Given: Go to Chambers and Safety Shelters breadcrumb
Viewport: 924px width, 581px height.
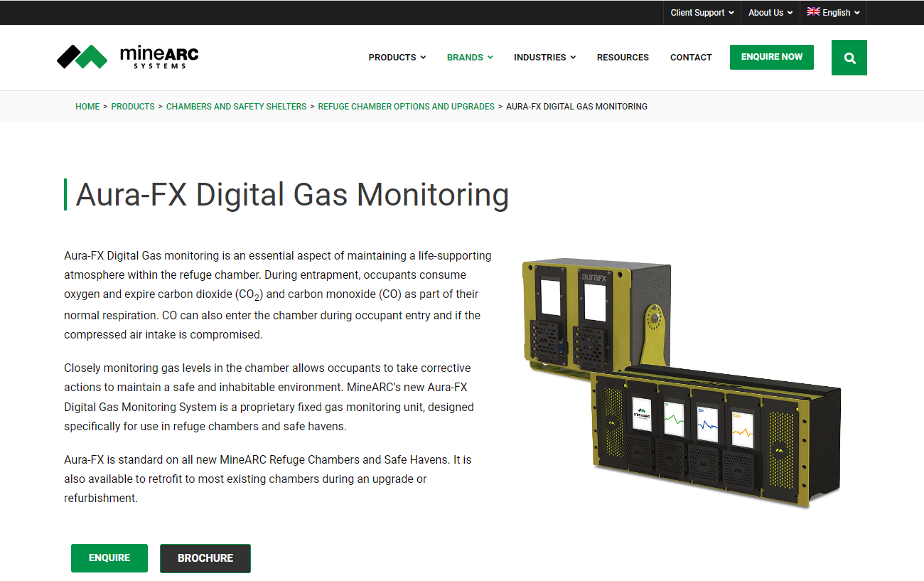Looking at the screenshot, I should 237,107.
